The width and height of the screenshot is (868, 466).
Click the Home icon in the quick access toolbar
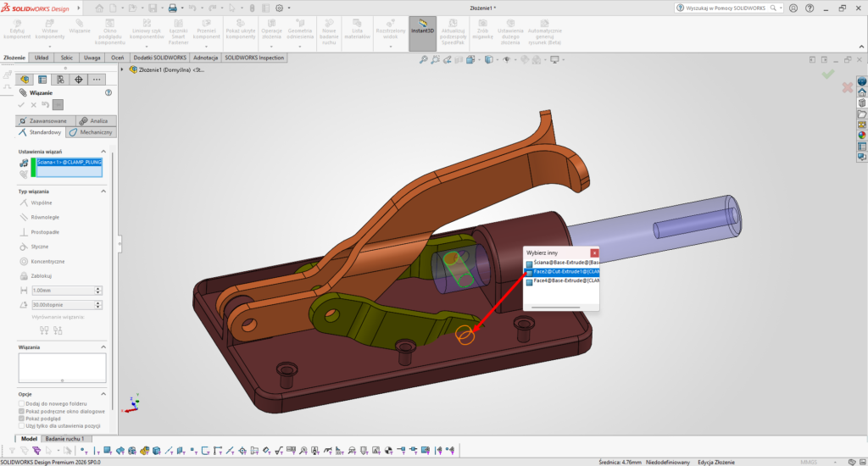(x=99, y=8)
